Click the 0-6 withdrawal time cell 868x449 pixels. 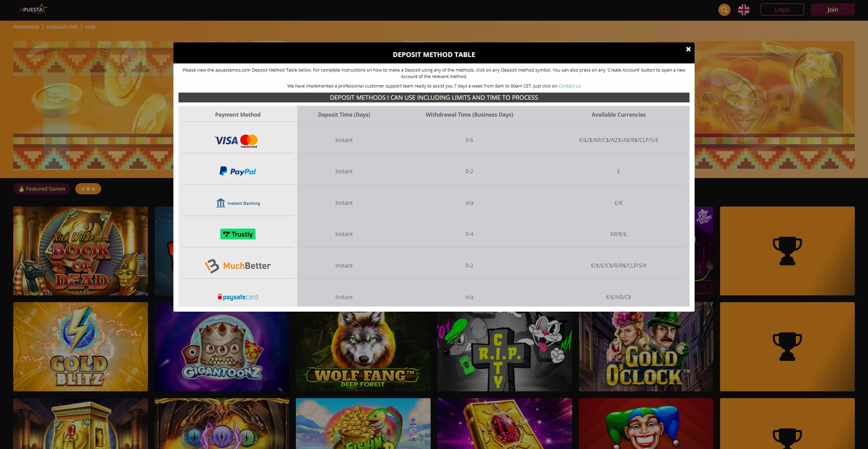(x=469, y=140)
